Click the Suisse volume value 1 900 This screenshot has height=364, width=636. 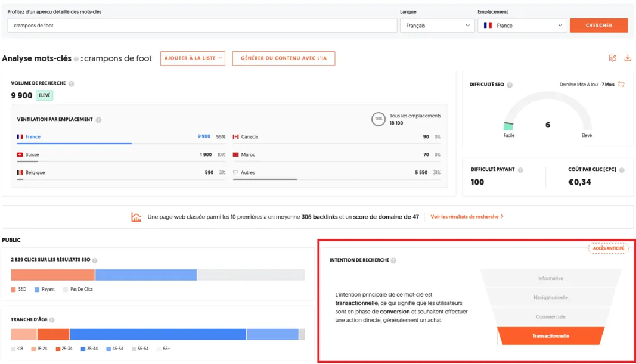coord(206,155)
